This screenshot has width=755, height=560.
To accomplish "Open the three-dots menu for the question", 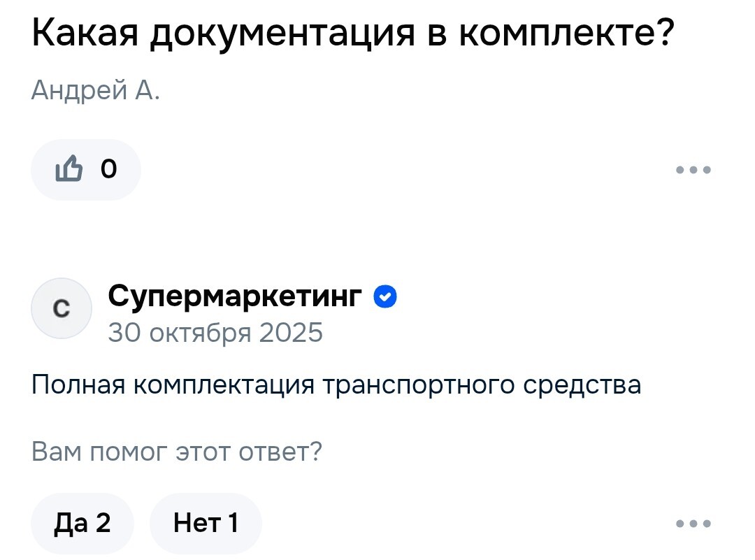I will (693, 169).
